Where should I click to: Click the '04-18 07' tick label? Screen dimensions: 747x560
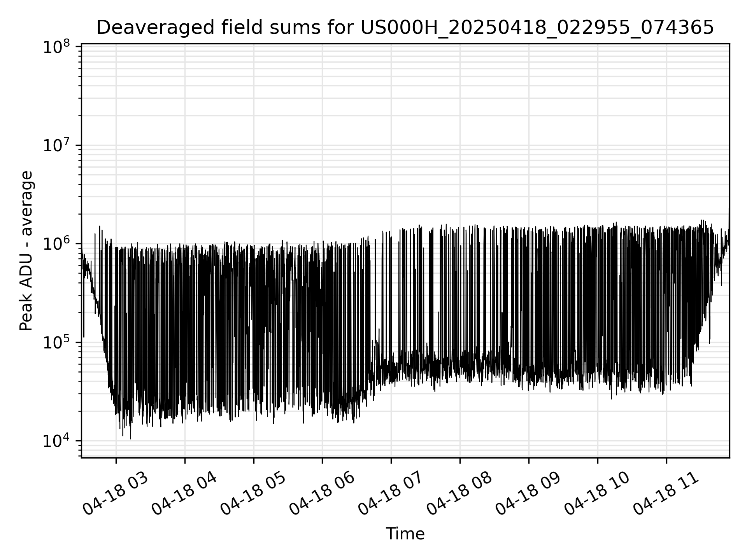click(391, 494)
